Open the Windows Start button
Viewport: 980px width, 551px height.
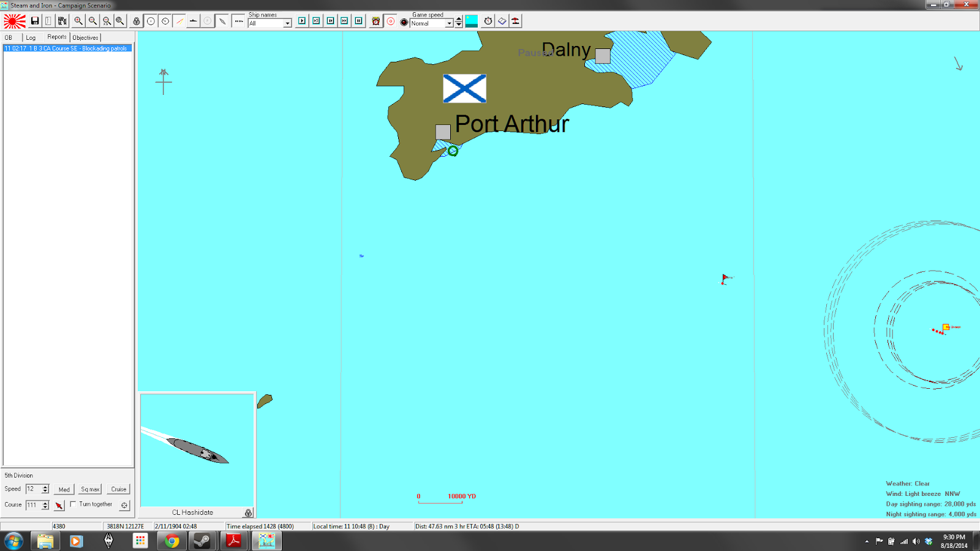point(13,541)
